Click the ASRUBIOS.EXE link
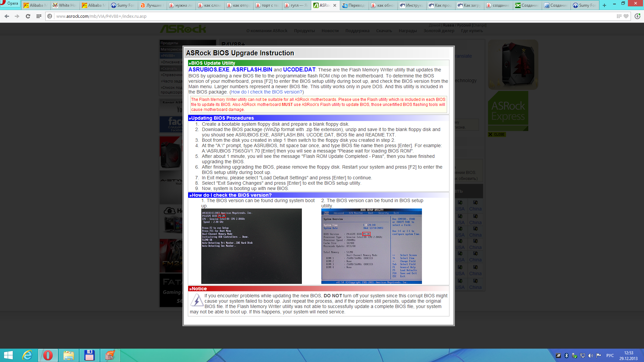644x362 pixels. tap(209, 70)
